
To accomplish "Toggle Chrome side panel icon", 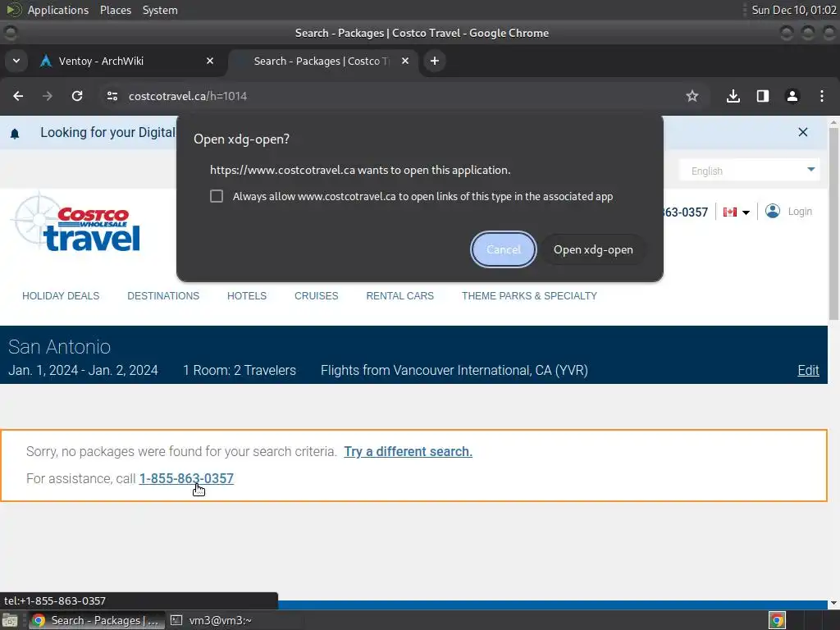I will tap(762, 96).
